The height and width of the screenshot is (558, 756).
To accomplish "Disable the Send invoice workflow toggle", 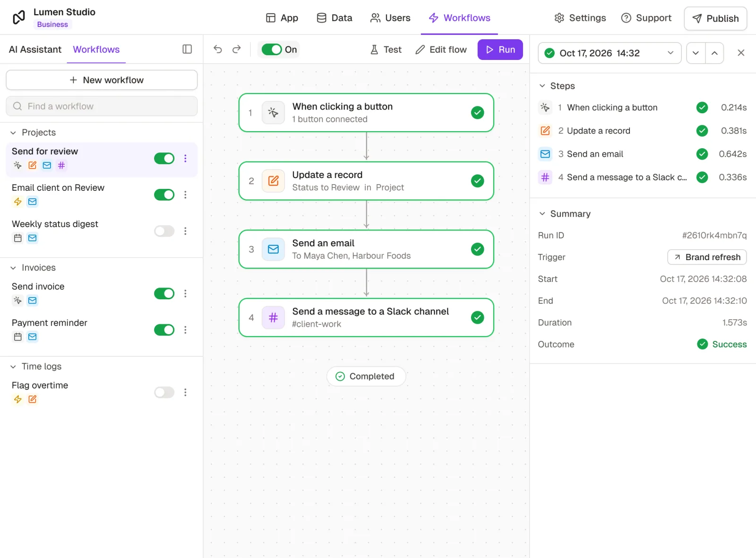I will tap(164, 294).
